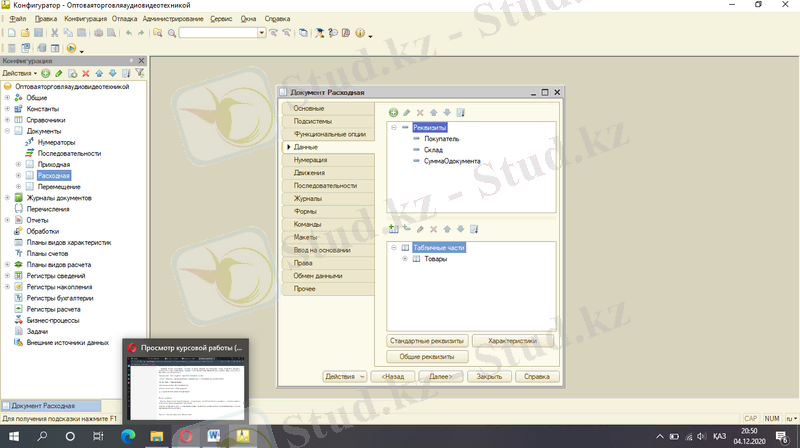Viewport: 800px width, 448px height.
Task: Click the filter funnel icon in Configuration panel
Action: click(x=140, y=73)
